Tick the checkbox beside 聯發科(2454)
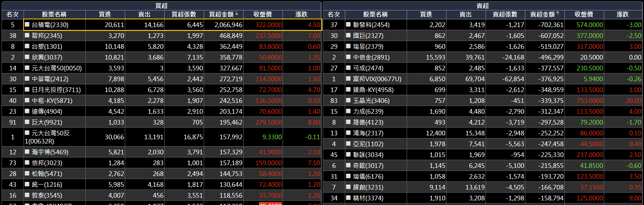 tap(348, 24)
